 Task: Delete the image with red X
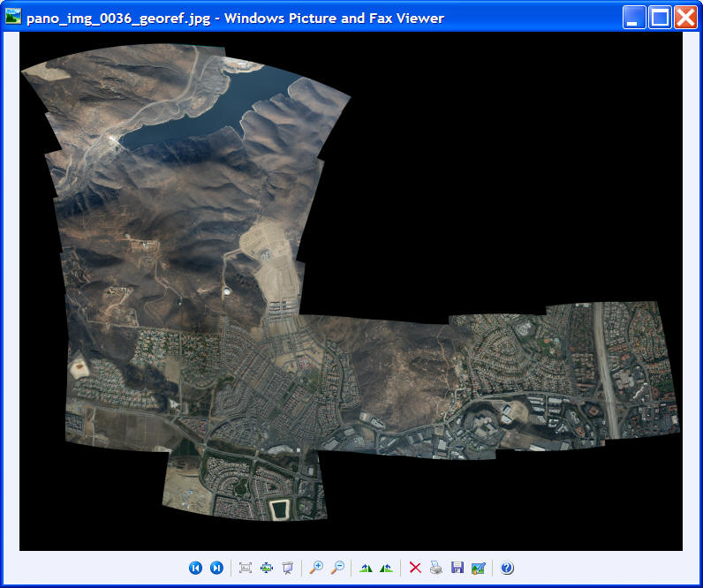coord(415,568)
